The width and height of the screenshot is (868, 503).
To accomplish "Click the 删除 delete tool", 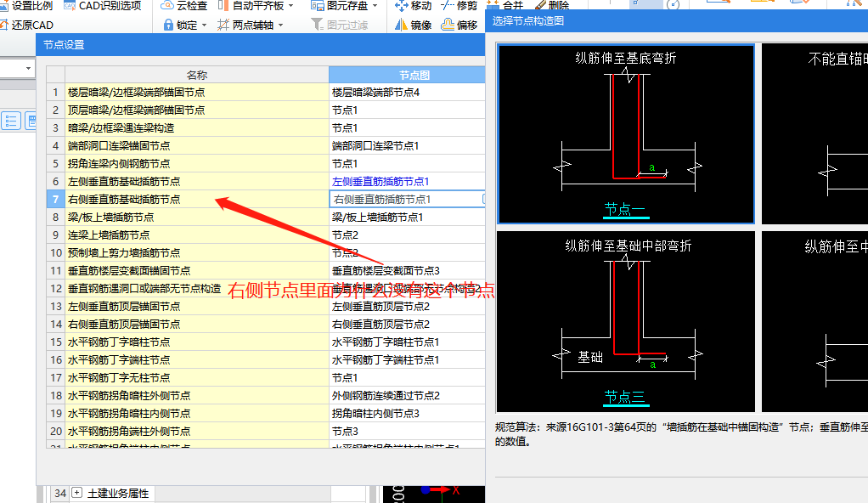I will click(552, 5).
